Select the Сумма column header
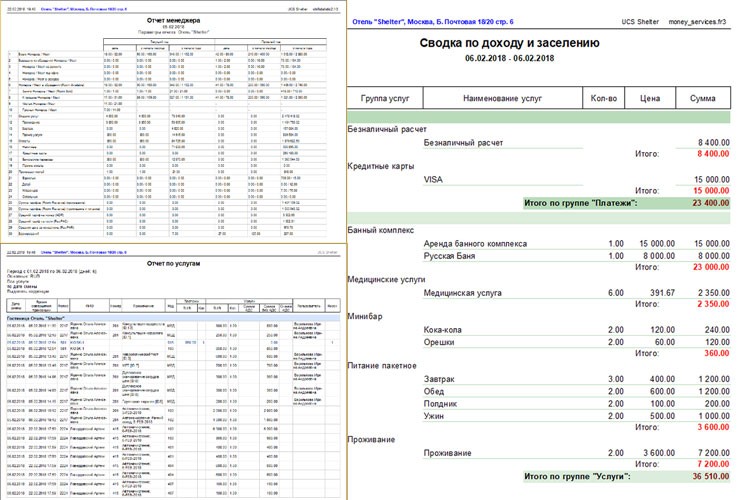750x500 pixels. 708,99
